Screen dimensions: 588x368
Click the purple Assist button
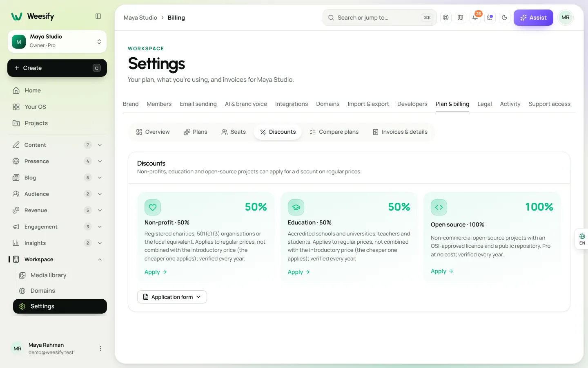tap(533, 18)
